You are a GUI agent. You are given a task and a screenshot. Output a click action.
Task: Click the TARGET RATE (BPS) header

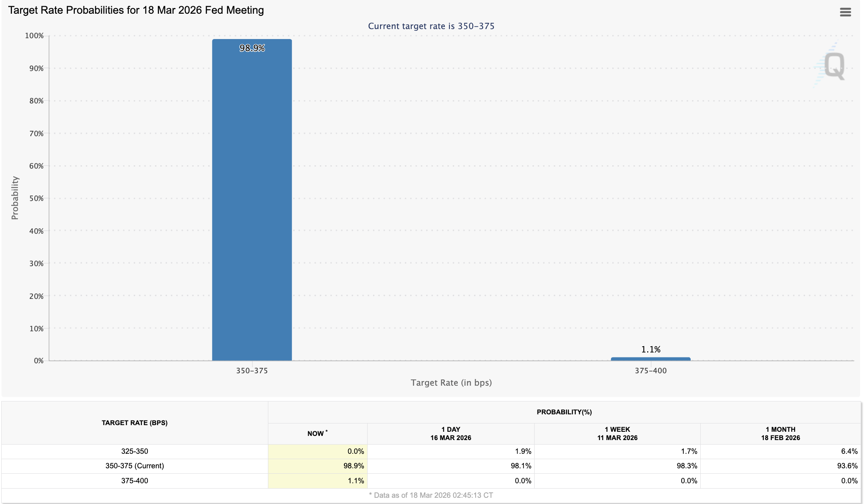(x=135, y=423)
